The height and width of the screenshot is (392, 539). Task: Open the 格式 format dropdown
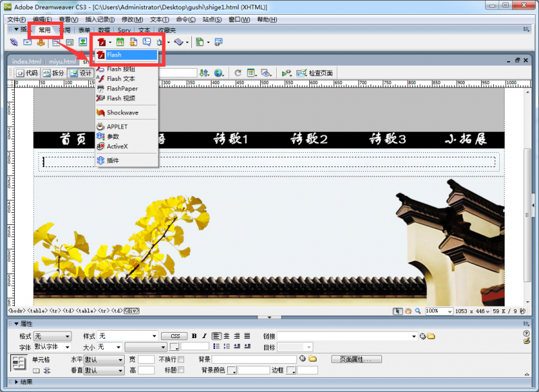point(53,336)
